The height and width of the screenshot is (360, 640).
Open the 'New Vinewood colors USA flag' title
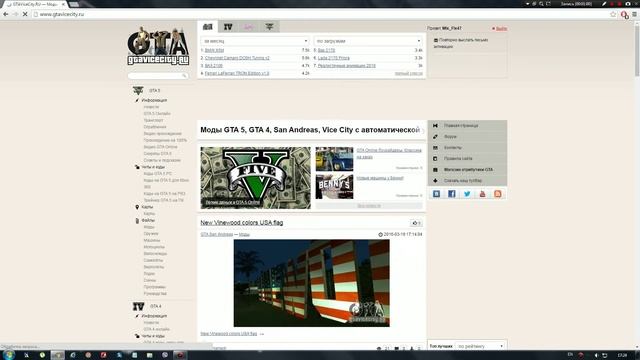[242, 222]
